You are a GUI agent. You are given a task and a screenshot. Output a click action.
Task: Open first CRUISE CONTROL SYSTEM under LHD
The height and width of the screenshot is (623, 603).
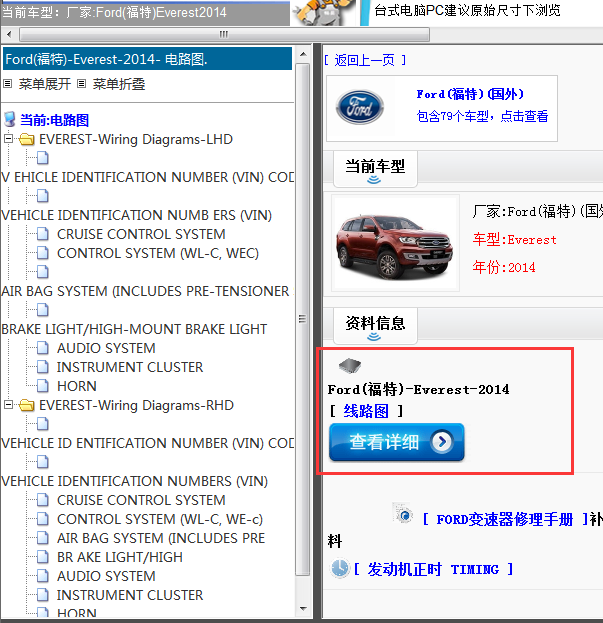pos(141,234)
